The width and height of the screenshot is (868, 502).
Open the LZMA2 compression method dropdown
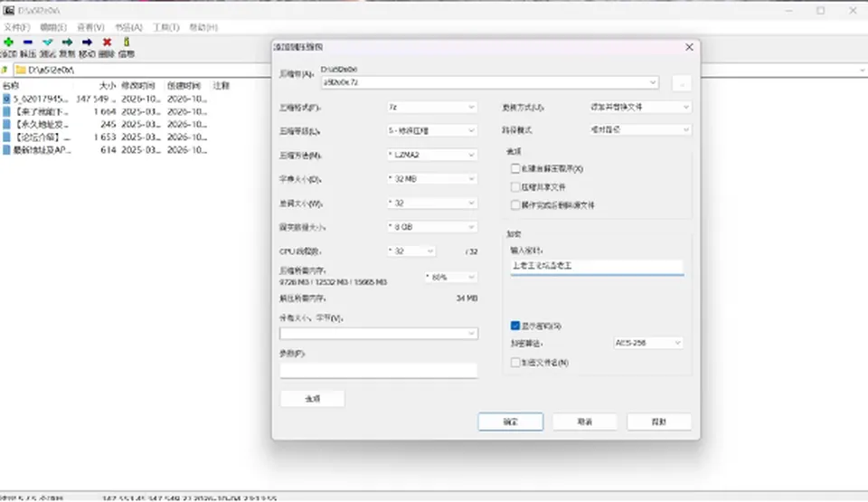(431, 155)
